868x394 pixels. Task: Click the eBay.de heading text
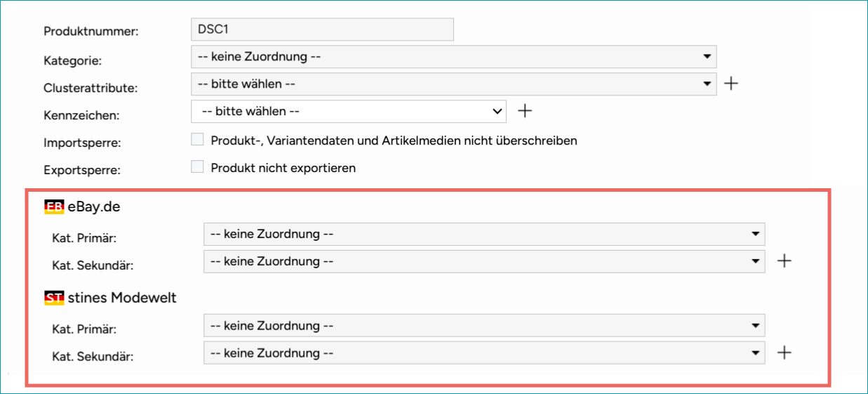pyautogui.click(x=94, y=207)
